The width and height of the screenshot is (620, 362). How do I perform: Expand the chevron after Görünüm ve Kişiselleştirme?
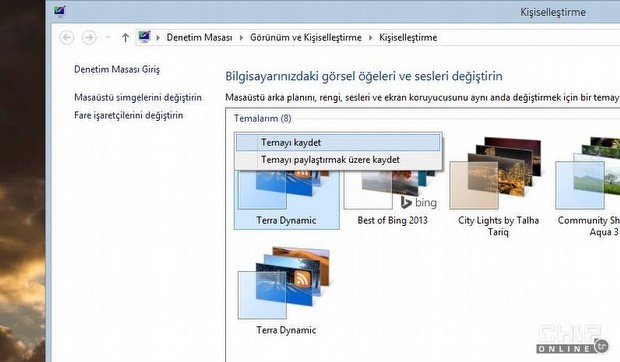click(370, 38)
